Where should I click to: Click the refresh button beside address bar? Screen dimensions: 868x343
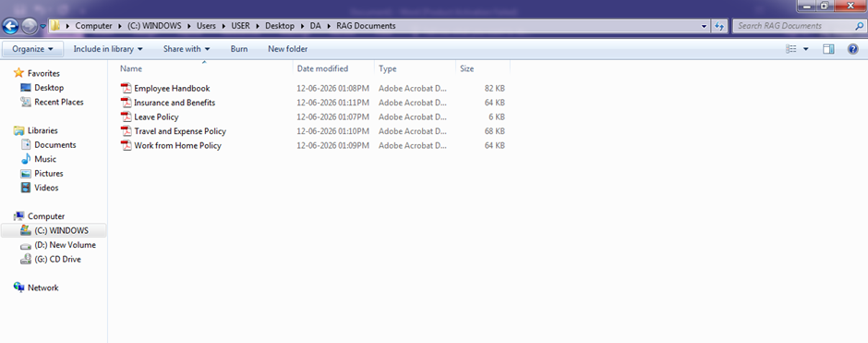(719, 26)
